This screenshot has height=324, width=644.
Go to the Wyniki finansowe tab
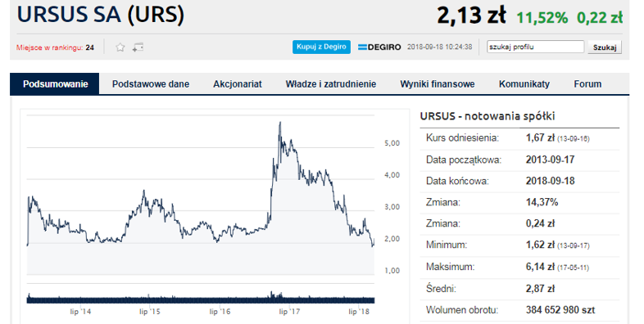(438, 84)
